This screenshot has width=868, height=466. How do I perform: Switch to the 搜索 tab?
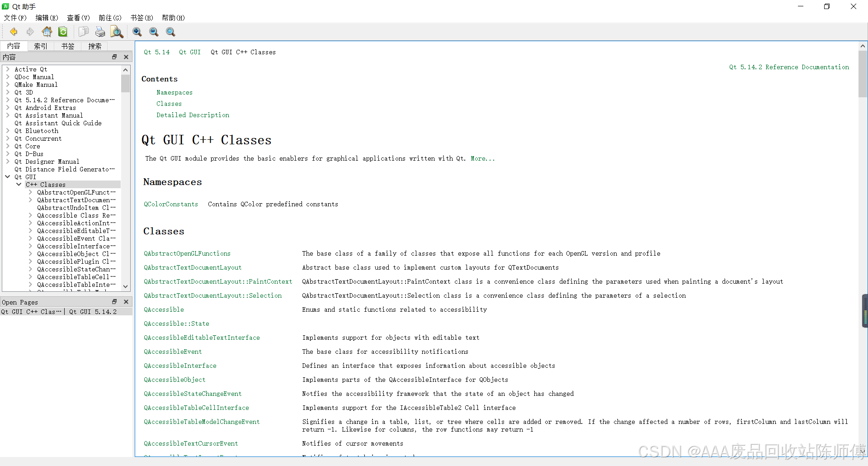[95, 46]
